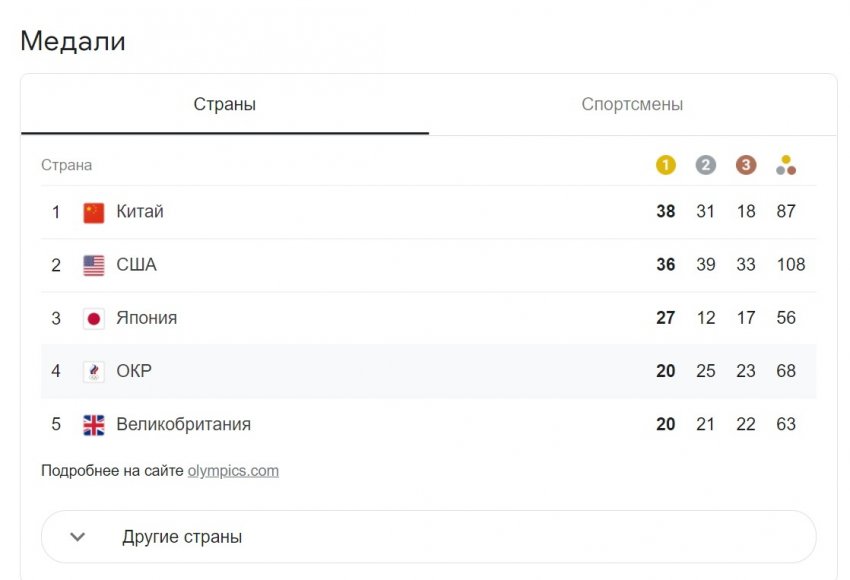850x580 pixels.
Task: Switch to the Спортсмены tab
Action: coord(633,103)
